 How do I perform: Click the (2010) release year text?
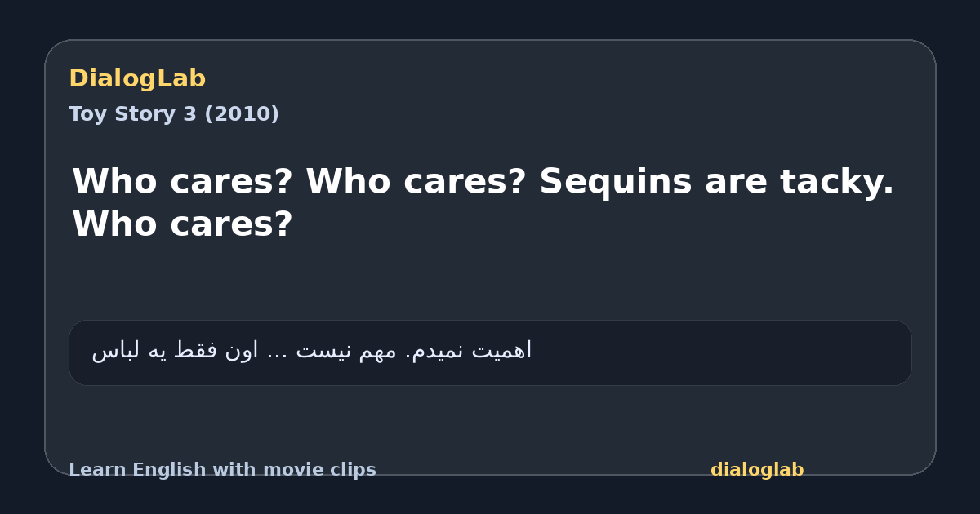[x=241, y=114]
